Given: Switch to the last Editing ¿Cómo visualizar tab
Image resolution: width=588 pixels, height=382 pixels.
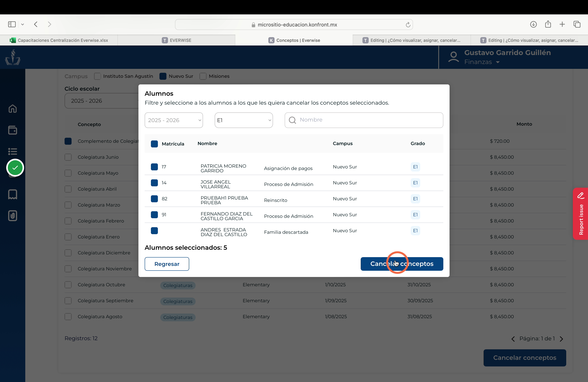Looking at the screenshot, I should 529,40.
